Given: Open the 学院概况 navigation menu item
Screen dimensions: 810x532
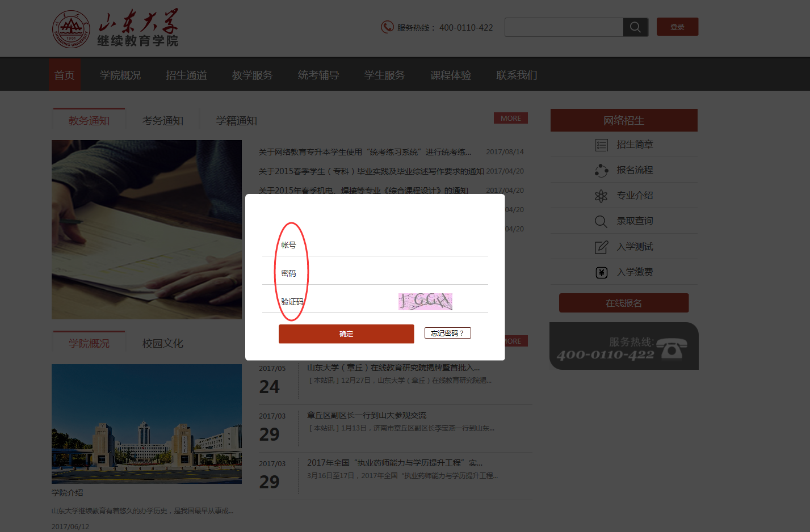Looking at the screenshot, I should (120, 75).
